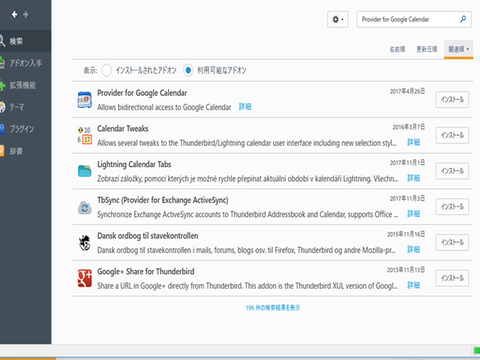The height and width of the screenshot is (360, 480).
Task: Click the 2017年11月3日 date
Action: pos(407,199)
